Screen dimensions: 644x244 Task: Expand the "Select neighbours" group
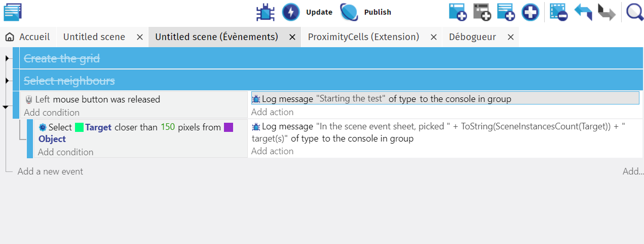[7, 80]
